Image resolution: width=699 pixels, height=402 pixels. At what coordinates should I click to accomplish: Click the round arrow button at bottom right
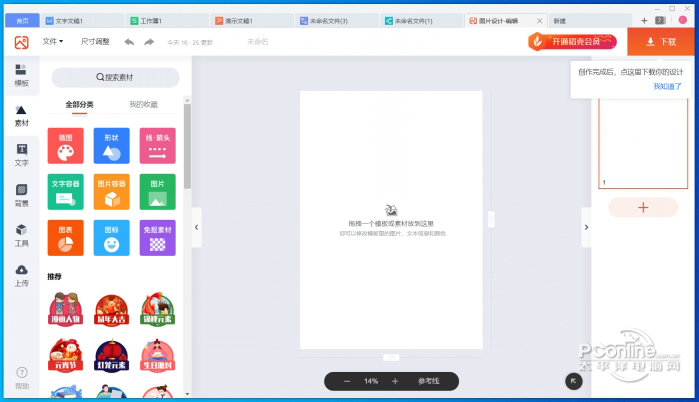click(574, 381)
